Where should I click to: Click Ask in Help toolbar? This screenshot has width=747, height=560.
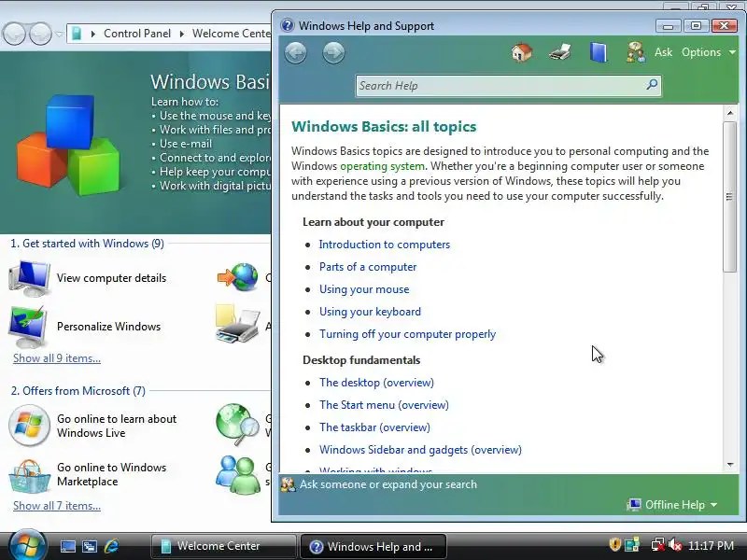tap(663, 52)
